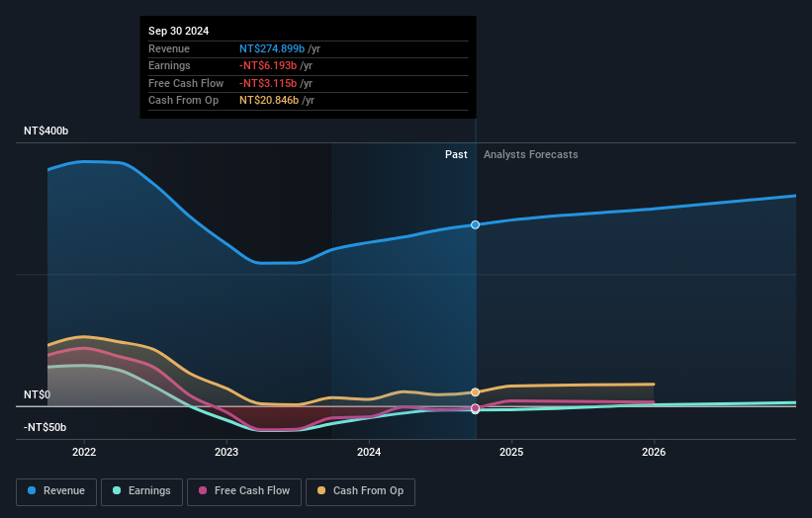
Task: Click the -NT$6.193b earnings value
Action: (x=268, y=65)
